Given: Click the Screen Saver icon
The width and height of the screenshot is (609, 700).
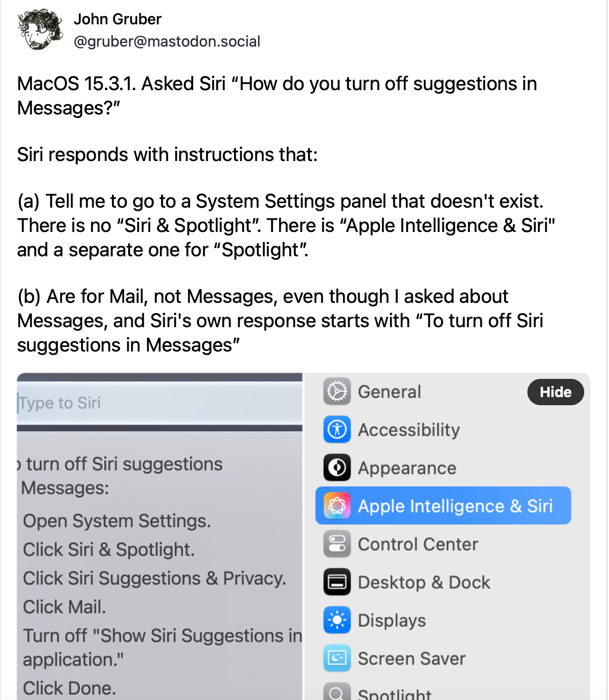Looking at the screenshot, I should click(337, 658).
